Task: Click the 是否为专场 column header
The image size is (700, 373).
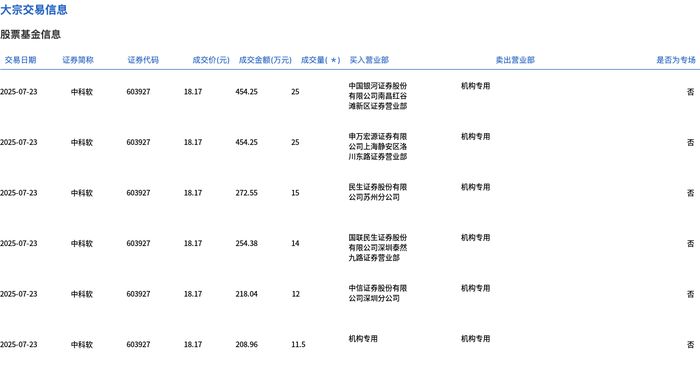Action: [676, 60]
